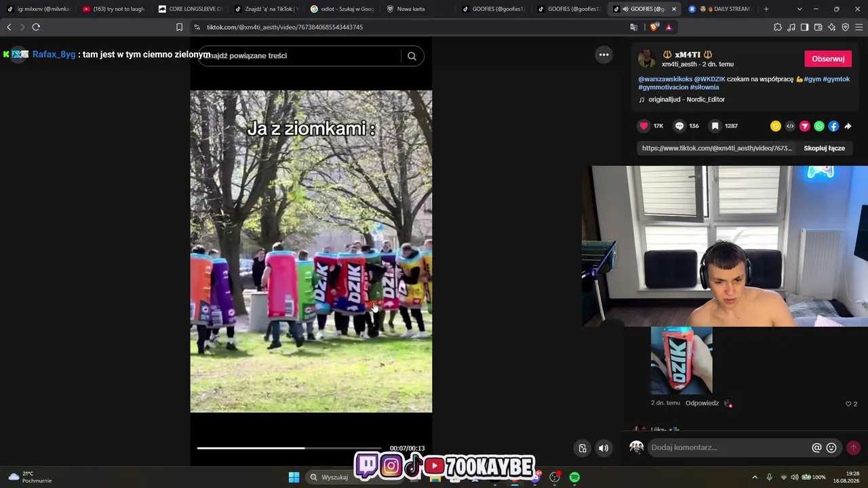Open the Windows Start menu
The height and width of the screenshot is (488, 868).
coord(294,477)
